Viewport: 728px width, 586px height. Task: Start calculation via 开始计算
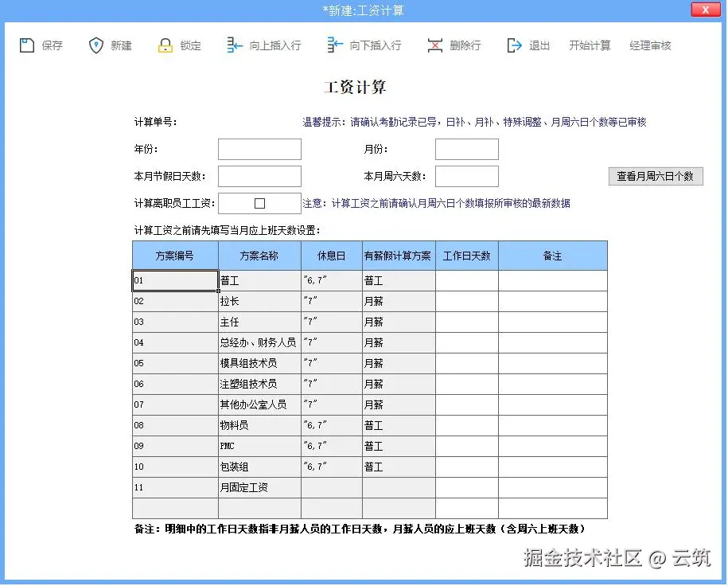[x=590, y=45]
